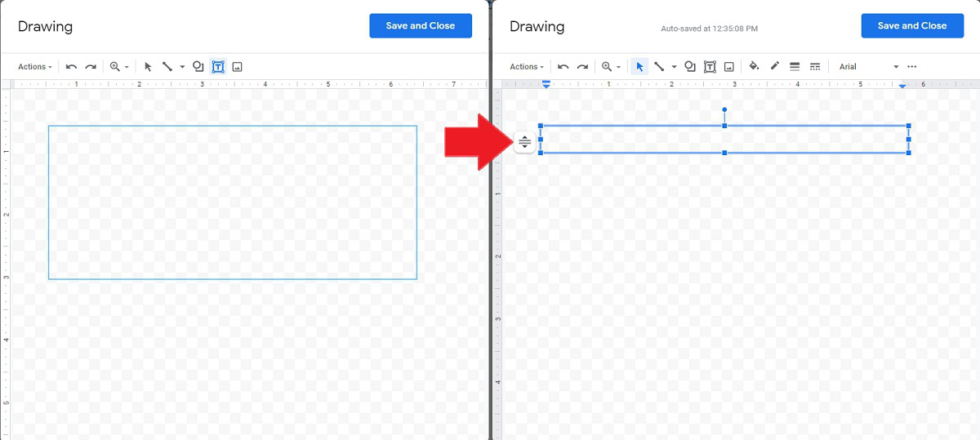Redo in the right Drawing window
The height and width of the screenshot is (440, 980).
[x=582, y=67]
